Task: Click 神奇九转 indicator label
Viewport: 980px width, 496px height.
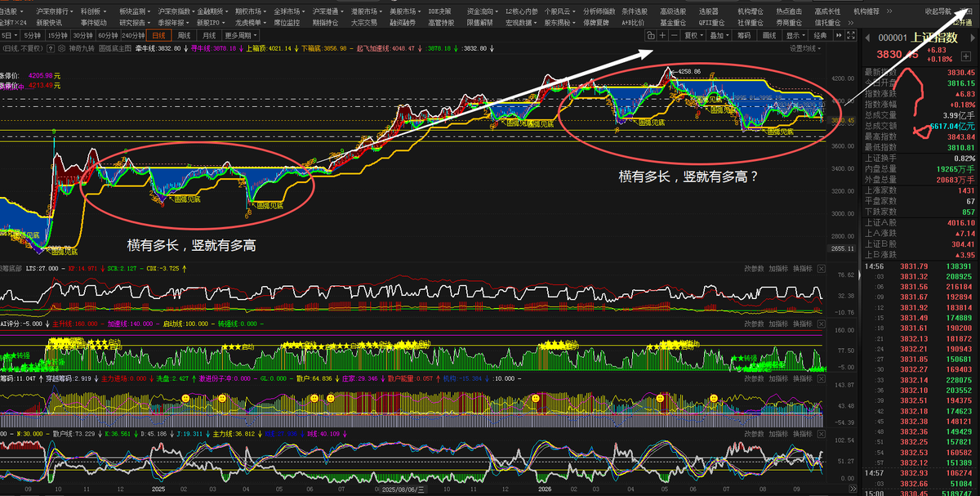Action: (82, 48)
